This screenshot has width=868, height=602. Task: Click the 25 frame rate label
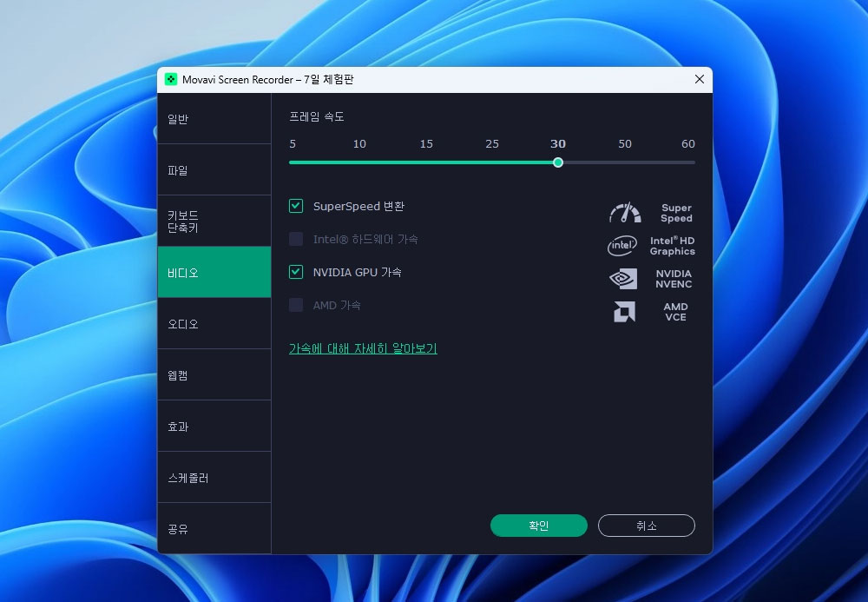492,144
